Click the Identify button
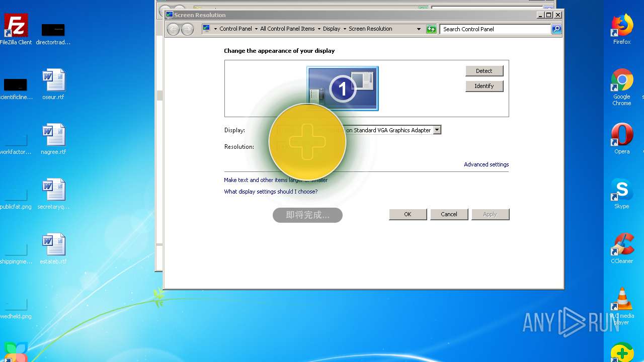Viewport: 644px width, 362px height. pos(484,86)
